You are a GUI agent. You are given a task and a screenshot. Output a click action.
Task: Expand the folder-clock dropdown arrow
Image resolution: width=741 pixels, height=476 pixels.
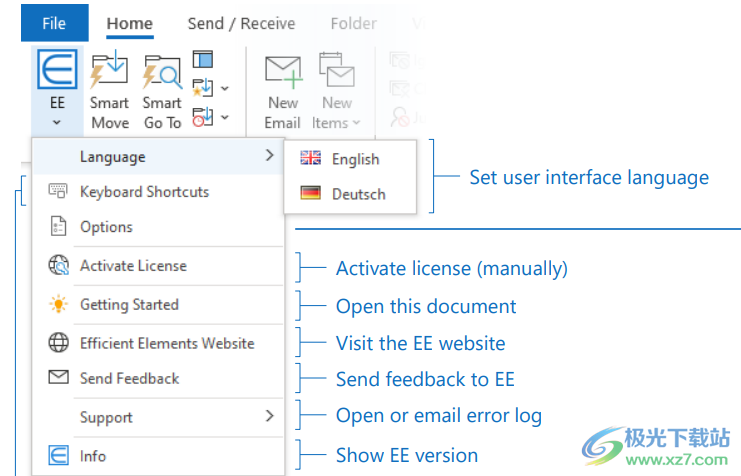click(225, 117)
